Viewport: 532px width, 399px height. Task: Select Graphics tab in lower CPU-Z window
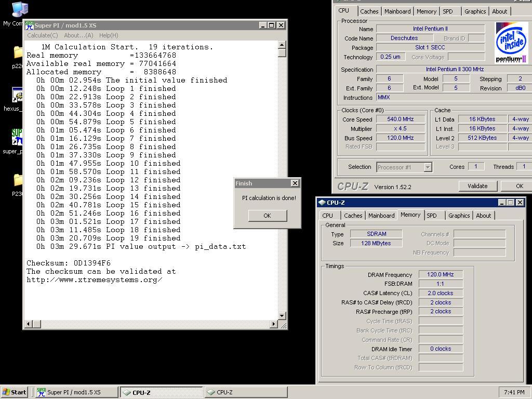(x=459, y=216)
